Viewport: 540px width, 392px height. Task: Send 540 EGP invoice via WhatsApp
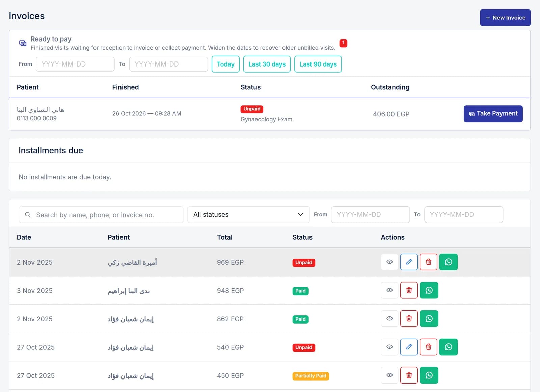click(449, 347)
